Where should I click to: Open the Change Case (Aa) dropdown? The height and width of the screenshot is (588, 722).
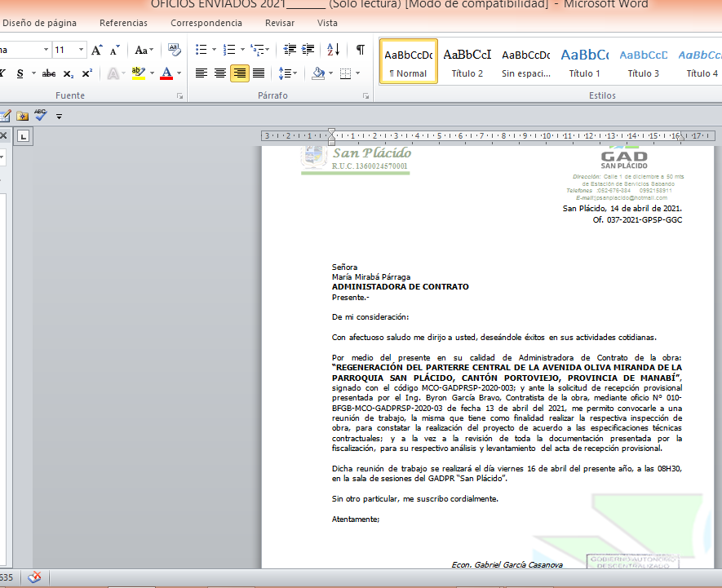tap(144, 51)
